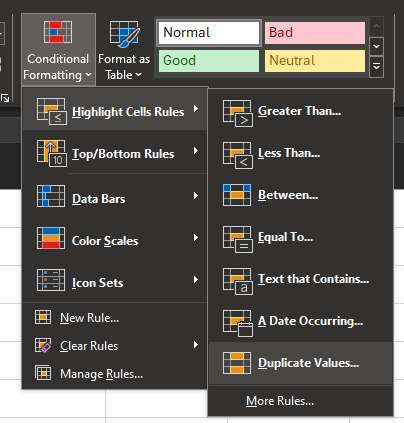Choose Between... text
Screen dimensions: 404x423
pyautogui.click(x=288, y=195)
